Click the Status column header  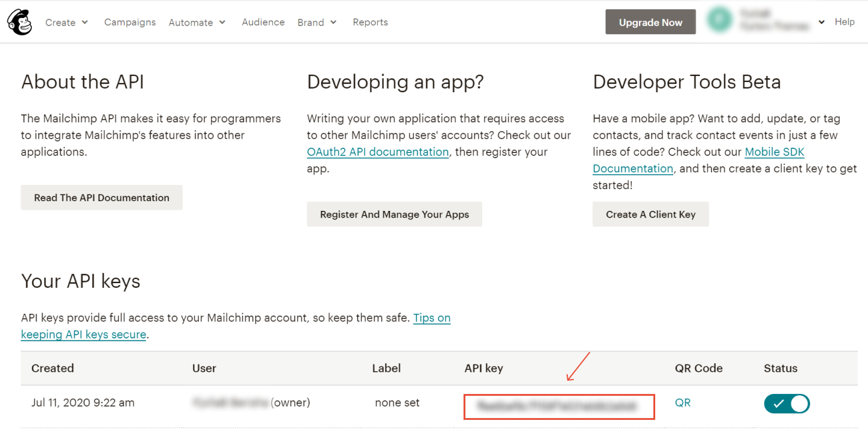(781, 368)
